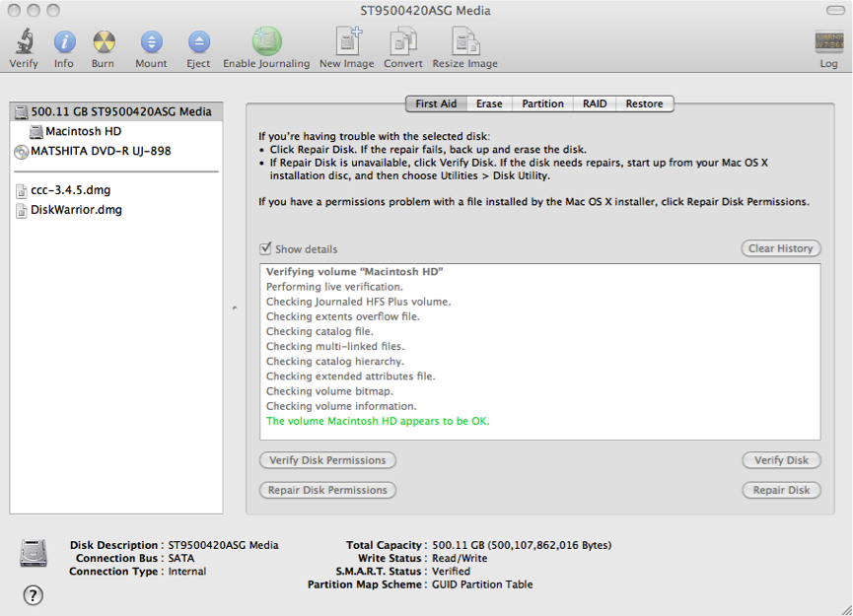Viewport: 853px width, 616px height.
Task: Click the Clear History button
Action: (781, 248)
